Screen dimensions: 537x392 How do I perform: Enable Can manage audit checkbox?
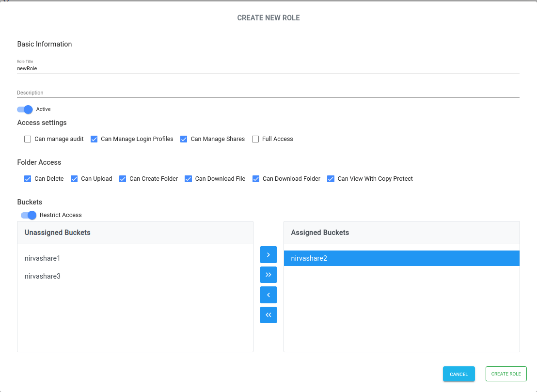point(28,139)
